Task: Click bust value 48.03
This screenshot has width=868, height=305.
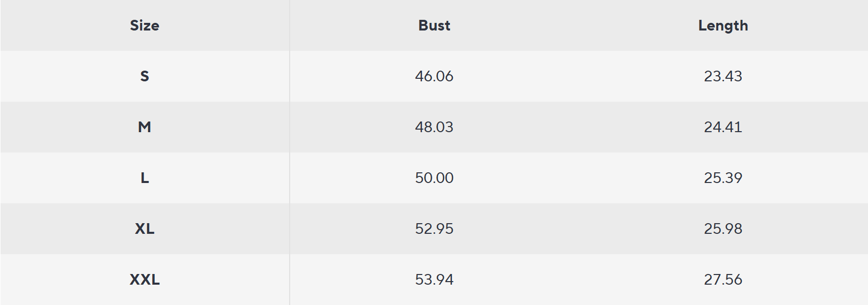Action: pos(434,127)
